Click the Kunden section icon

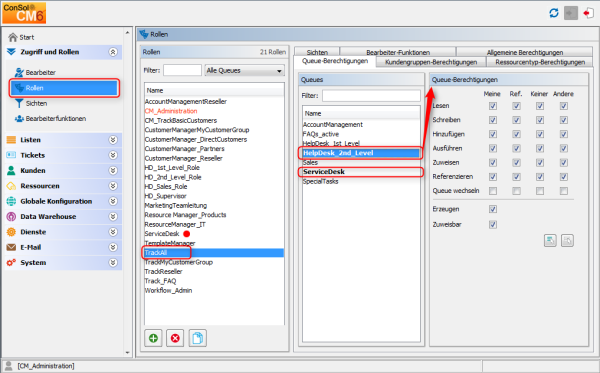[x=11, y=170]
